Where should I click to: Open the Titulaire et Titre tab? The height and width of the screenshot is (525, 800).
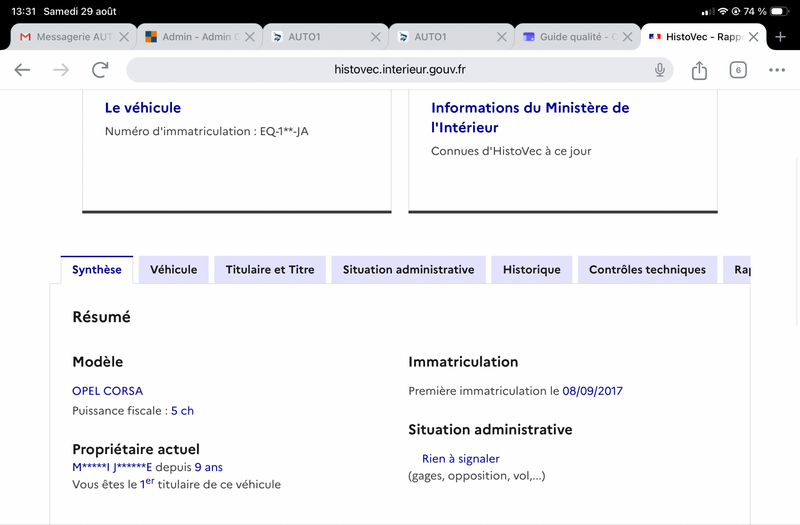click(x=270, y=269)
